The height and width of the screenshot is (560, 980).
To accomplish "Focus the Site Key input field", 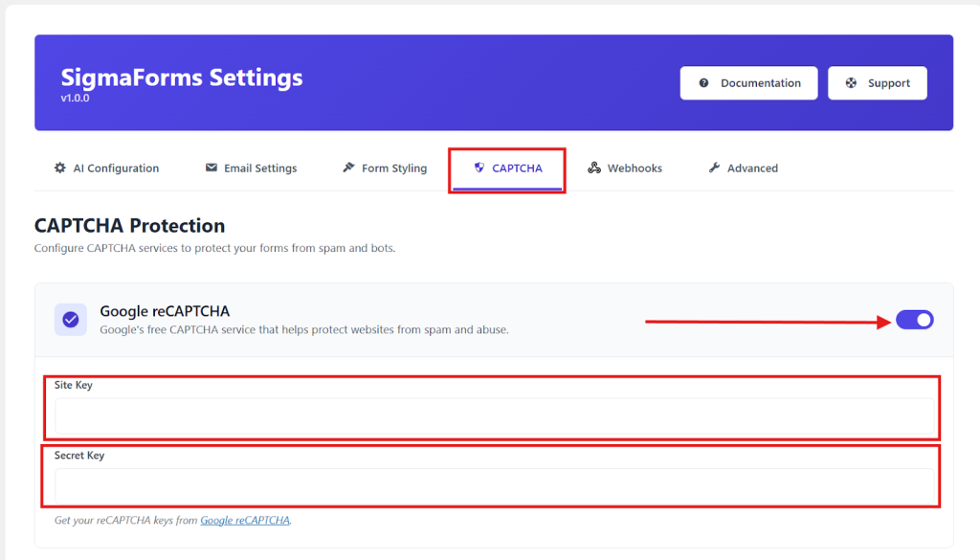I will tap(494, 417).
